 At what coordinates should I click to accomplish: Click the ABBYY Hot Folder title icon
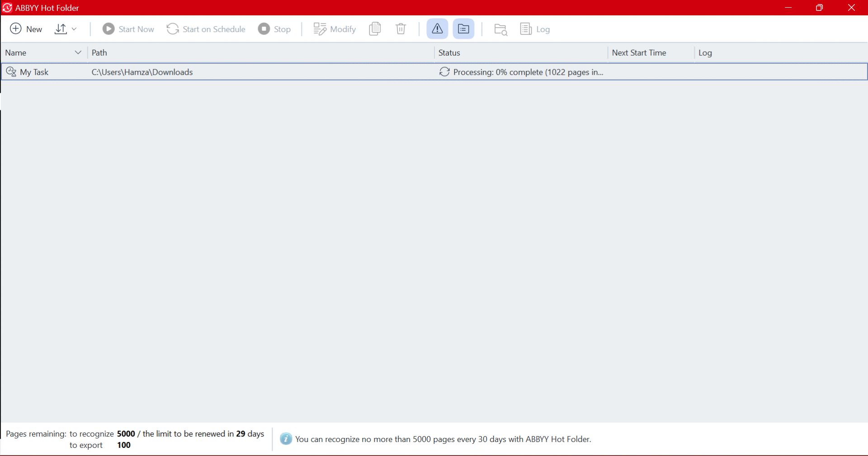click(7, 8)
